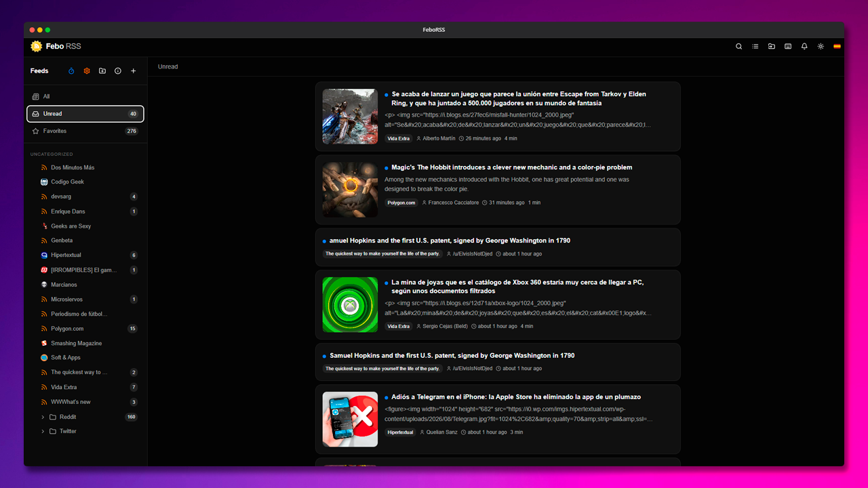The image size is (868, 488).
Task: Click the Smashing Magazine feed favicon
Action: (44, 343)
